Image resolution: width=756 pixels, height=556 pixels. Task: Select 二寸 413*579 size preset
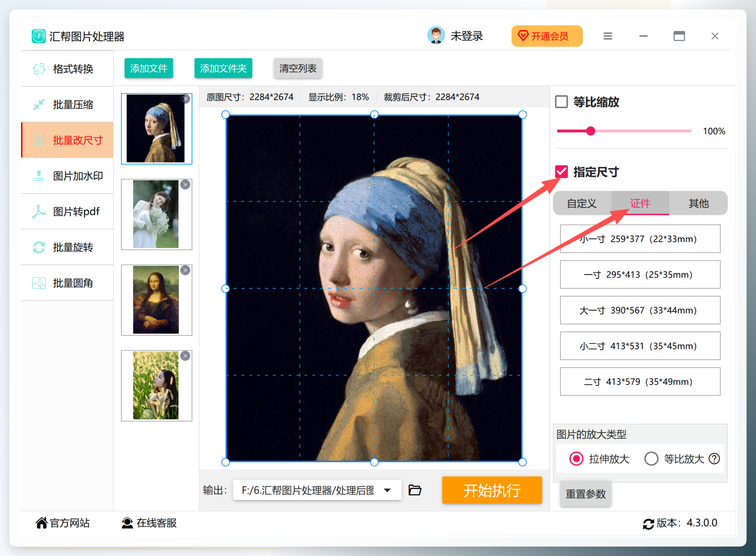pyautogui.click(x=640, y=382)
